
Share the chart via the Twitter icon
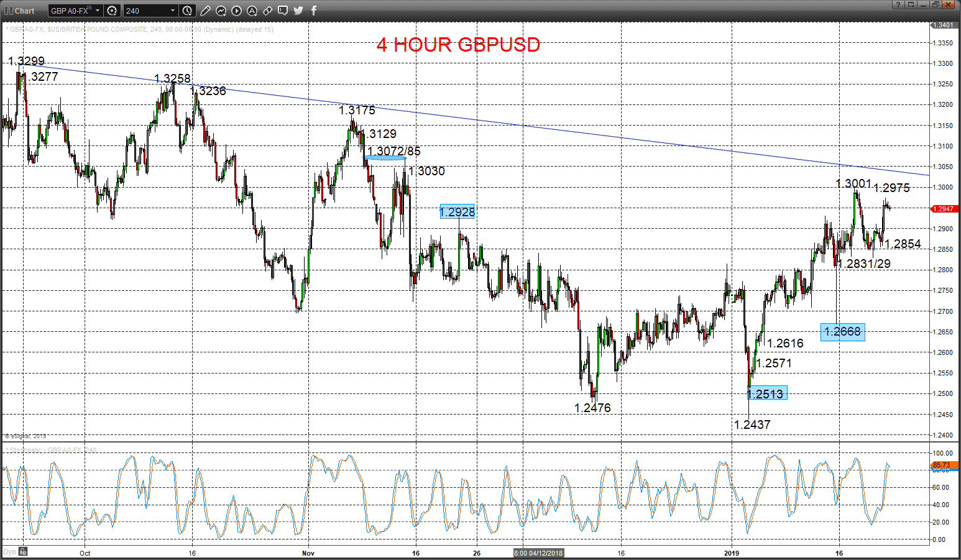pyautogui.click(x=297, y=11)
